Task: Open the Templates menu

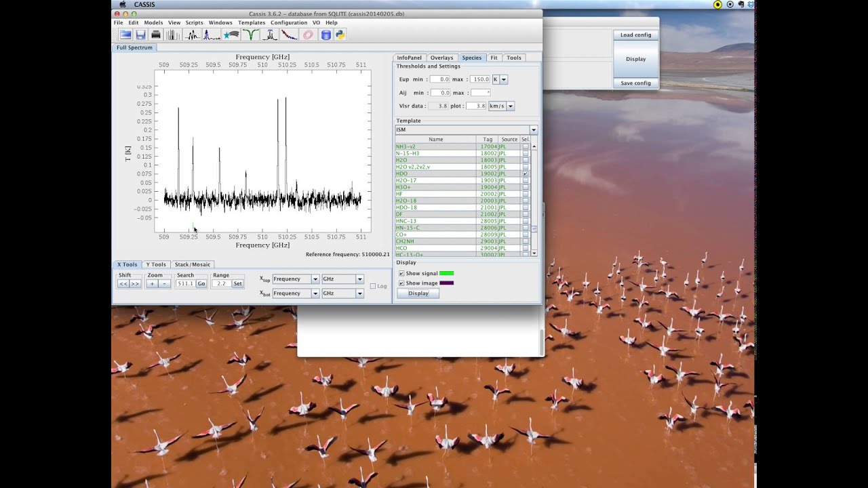Action: click(252, 22)
